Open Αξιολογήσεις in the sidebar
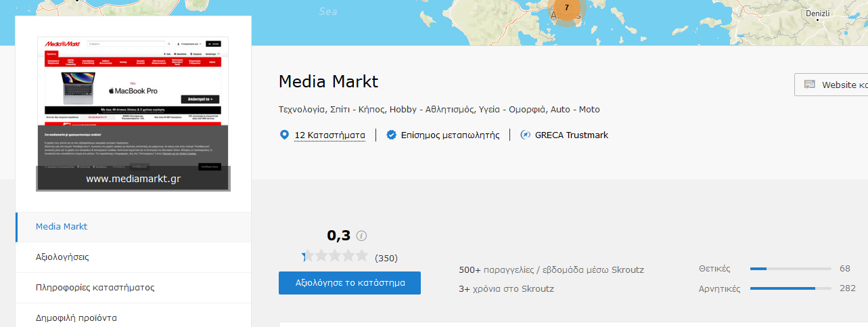This screenshot has width=868, height=327. click(x=133, y=257)
